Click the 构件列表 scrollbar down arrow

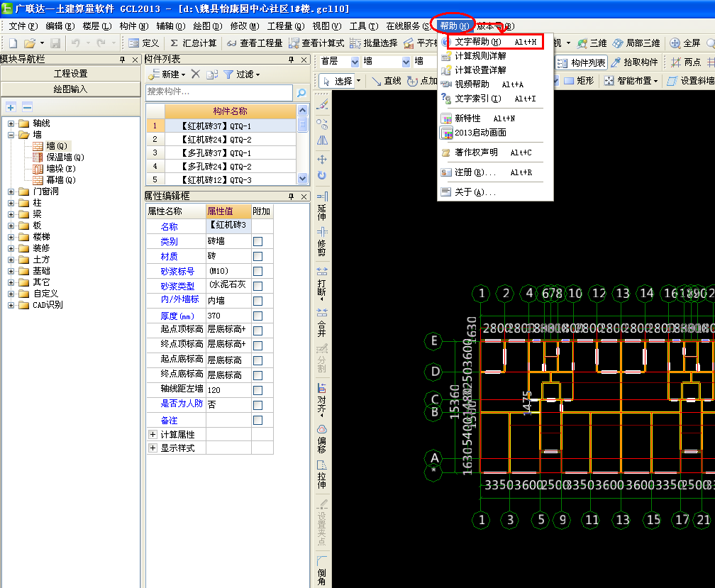(302, 179)
